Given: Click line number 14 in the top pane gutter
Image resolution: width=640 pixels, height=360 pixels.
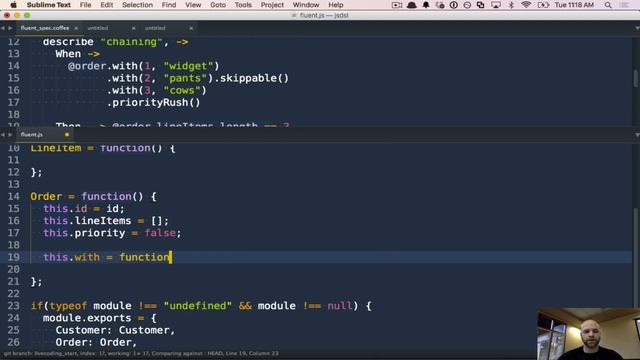Looking at the screenshot, I should (13, 66).
